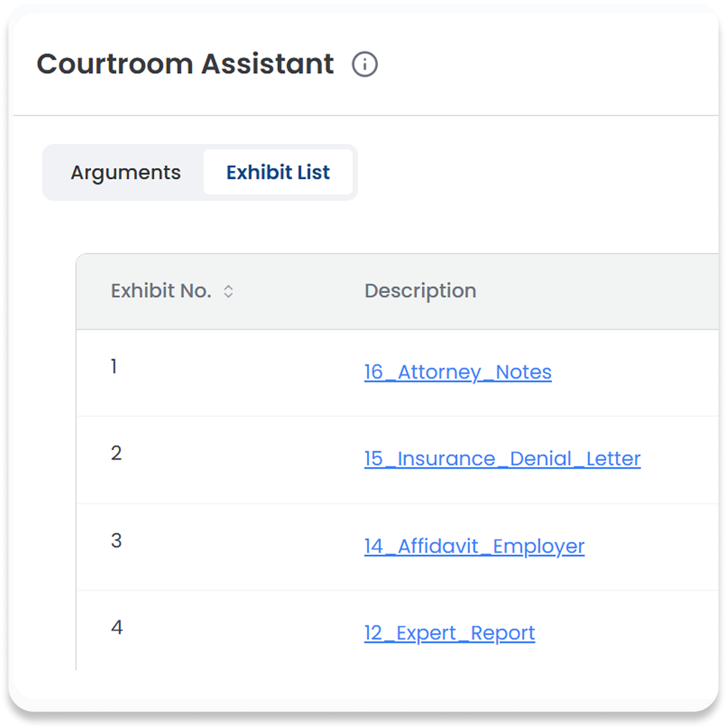Click the Description column header
Screen dimensions: 727x728
coord(420,291)
